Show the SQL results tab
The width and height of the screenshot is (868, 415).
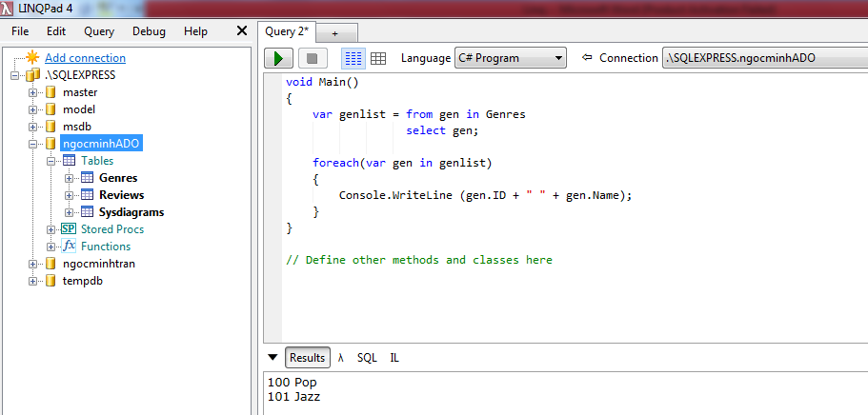point(367,358)
